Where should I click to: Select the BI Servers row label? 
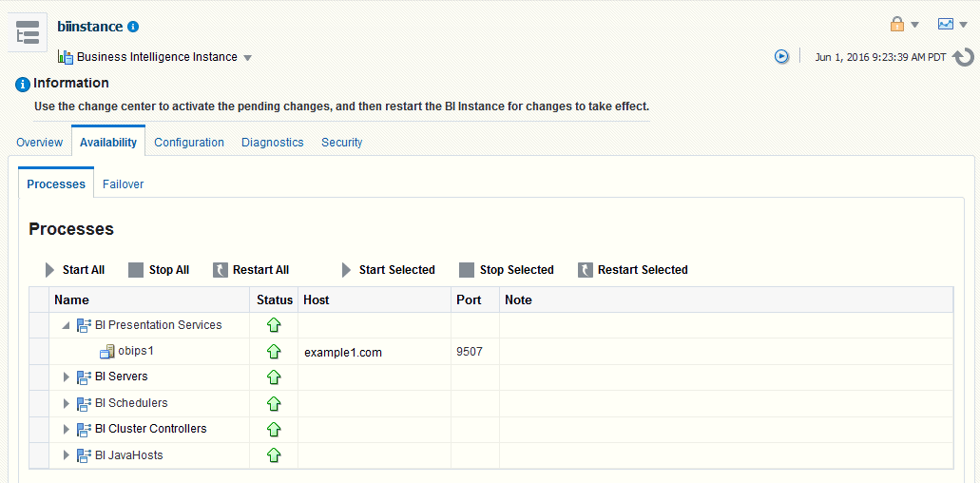click(x=122, y=377)
